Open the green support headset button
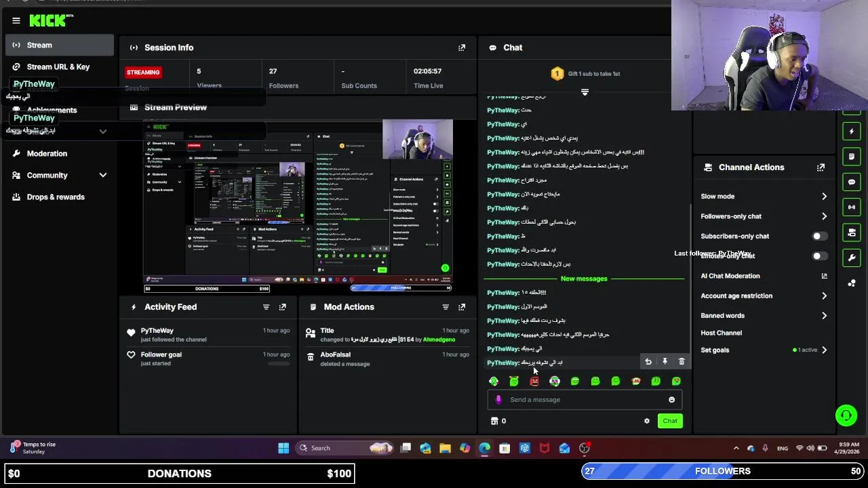Image resolution: width=868 pixels, height=488 pixels. 846,415
